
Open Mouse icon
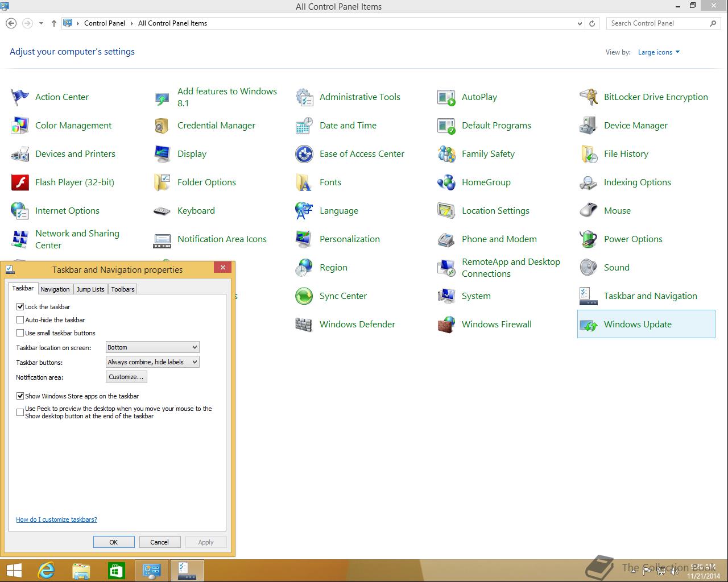(x=589, y=211)
